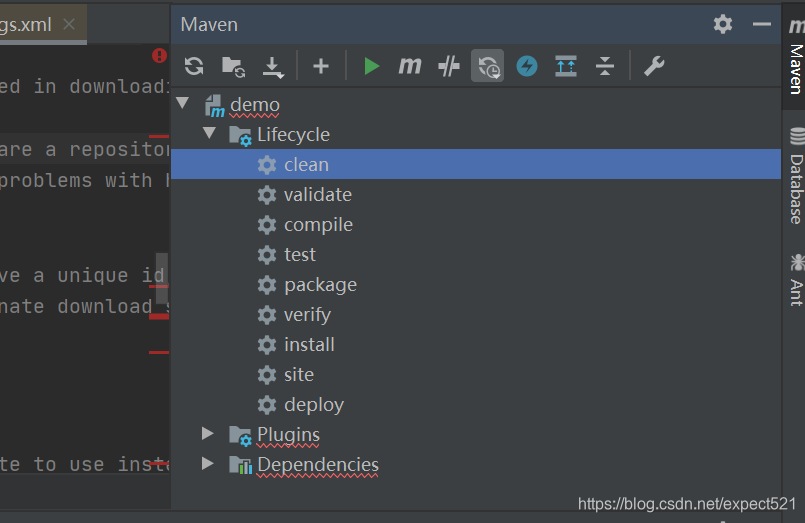Click the red error indicator in editor
The height and width of the screenshot is (523, 805).
[x=159, y=55]
